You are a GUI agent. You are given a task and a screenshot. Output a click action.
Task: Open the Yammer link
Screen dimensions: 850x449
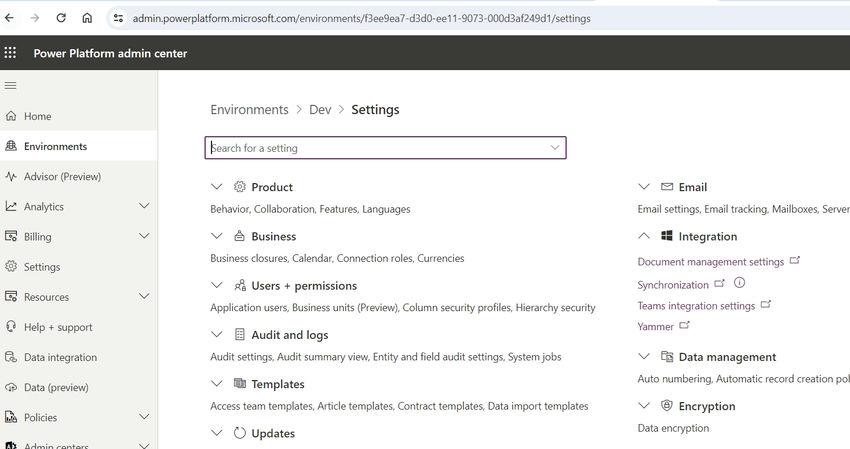click(655, 326)
